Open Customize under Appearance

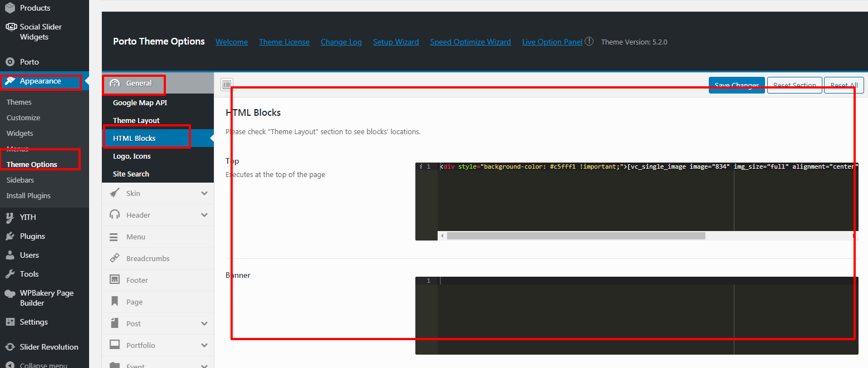click(23, 117)
